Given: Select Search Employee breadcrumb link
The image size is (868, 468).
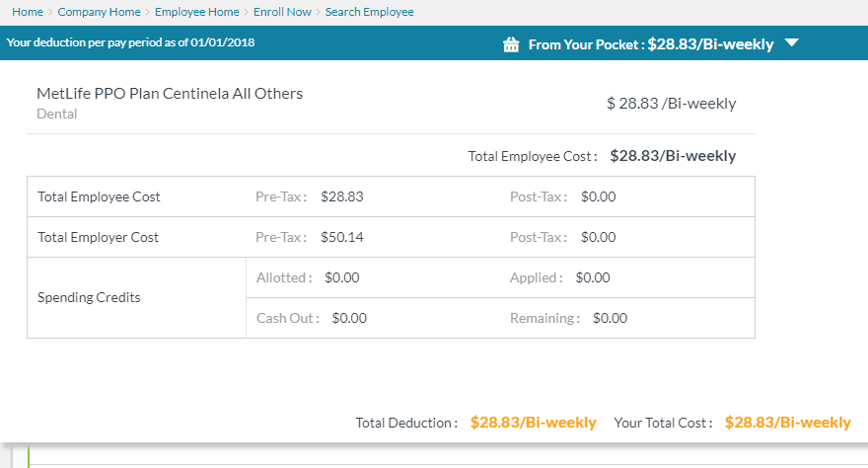Looking at the screenshot, I should click(370, 12).
